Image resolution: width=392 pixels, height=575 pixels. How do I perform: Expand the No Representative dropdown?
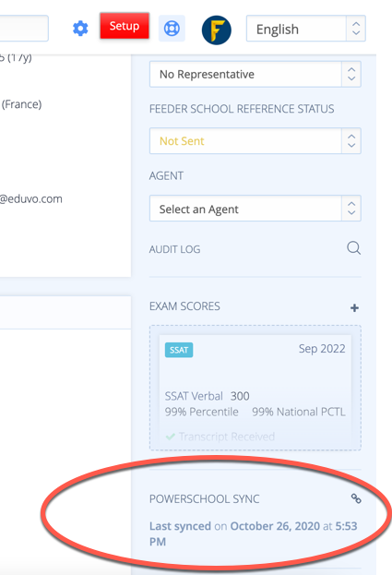click(255, 75)
